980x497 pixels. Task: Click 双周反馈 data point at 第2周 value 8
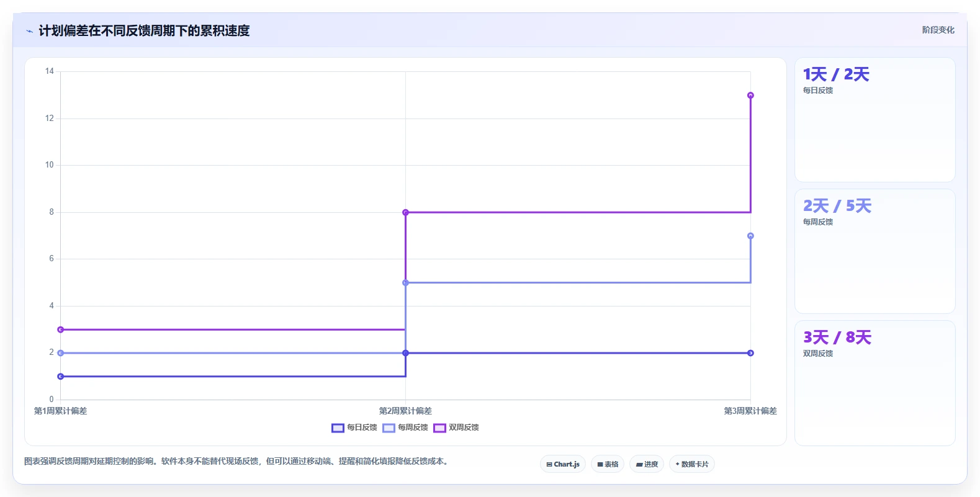405,212
